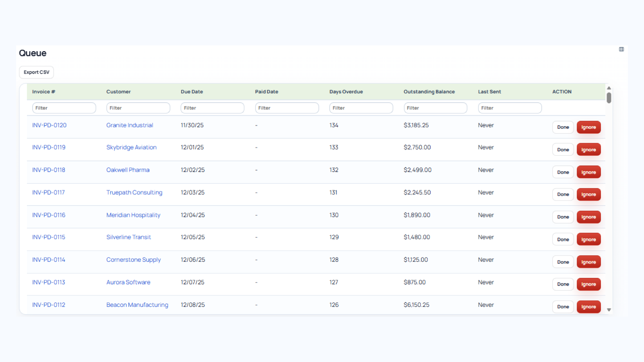Select the $875.00 balance cell
This screenshot has width=644, height=362.
click(415, 282)
